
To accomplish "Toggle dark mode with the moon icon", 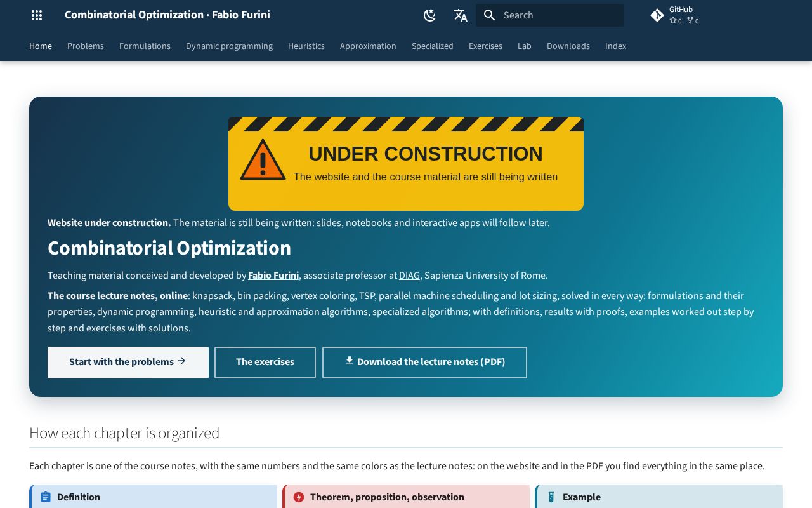I will pos(430,15).
